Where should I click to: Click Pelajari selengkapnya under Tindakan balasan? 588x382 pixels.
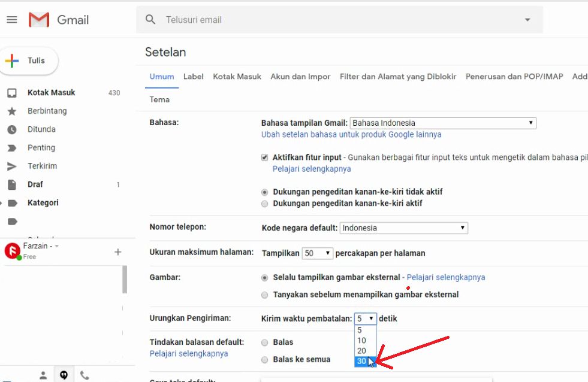coord(189,354)
